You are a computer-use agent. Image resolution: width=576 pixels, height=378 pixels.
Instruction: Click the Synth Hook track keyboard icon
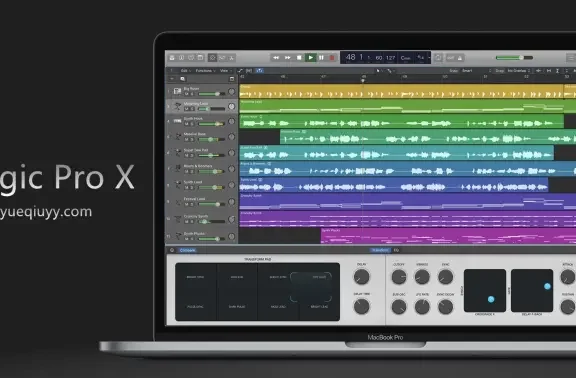(x=177, y=121)
